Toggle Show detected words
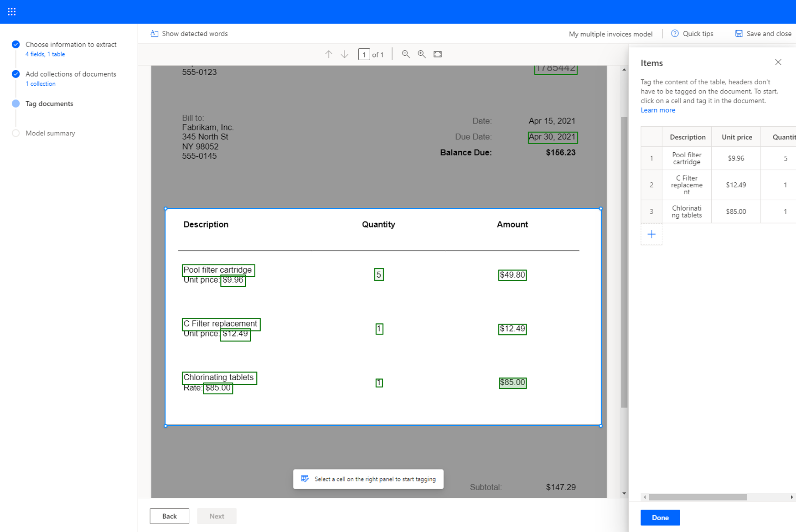The width and height of the screenshot is (796, 532). tap(188, 33)
